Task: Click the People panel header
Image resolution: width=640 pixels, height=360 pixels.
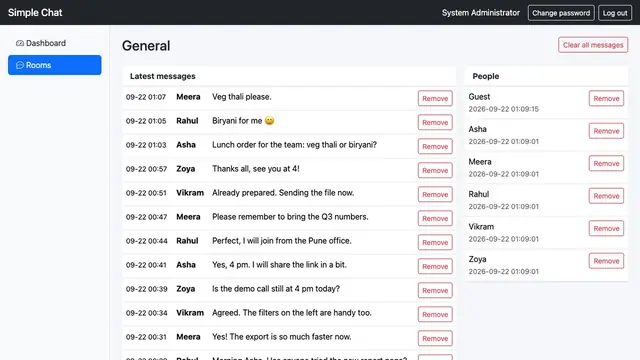Action: (486, 76)
